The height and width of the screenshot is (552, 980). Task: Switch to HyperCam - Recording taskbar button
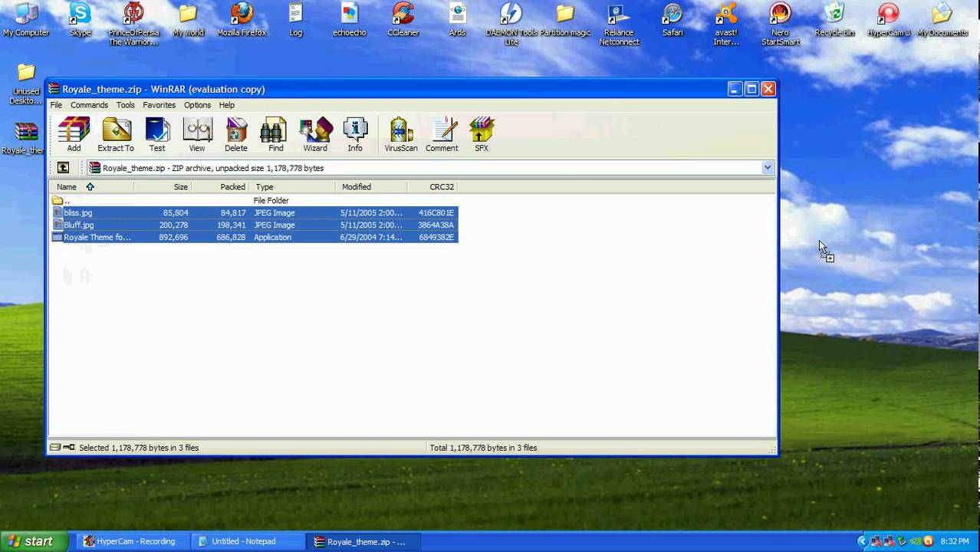click(132, 541)
